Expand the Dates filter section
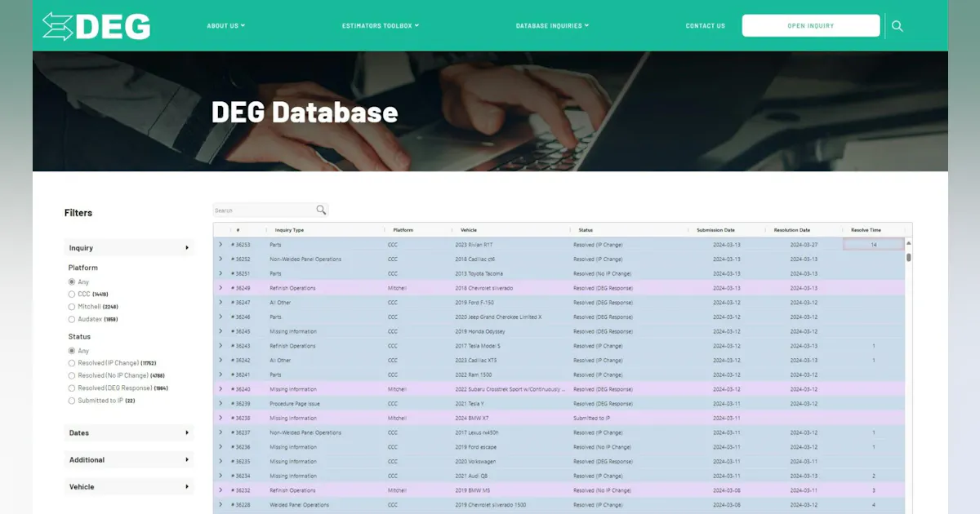Screen dimensions: 980x514 click(128, 433)
